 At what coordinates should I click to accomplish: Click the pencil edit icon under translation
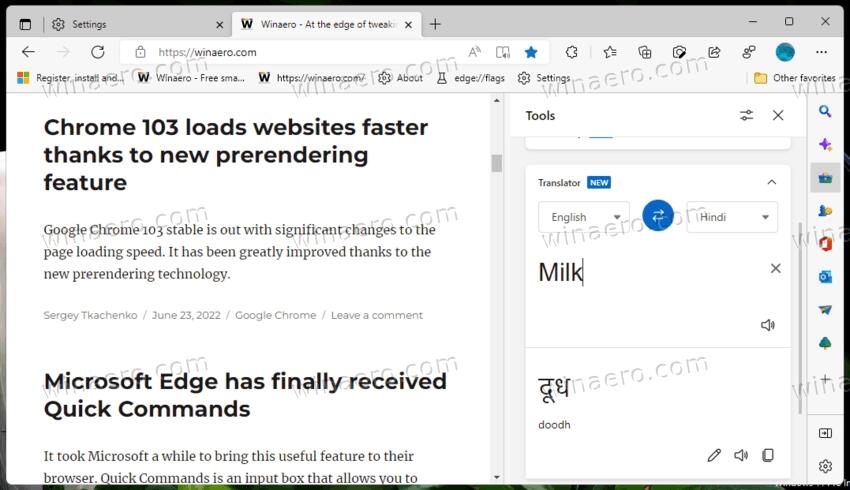click(713, 455)
